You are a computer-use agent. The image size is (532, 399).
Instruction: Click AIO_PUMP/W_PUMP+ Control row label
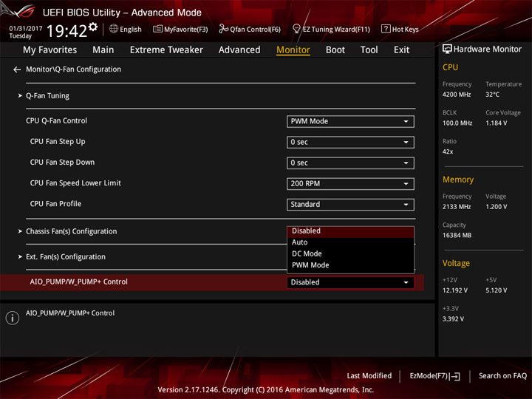point(79,282)
